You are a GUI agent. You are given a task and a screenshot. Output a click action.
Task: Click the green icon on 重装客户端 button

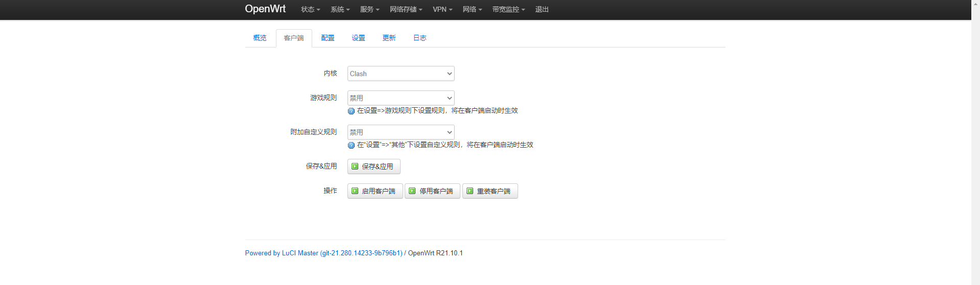[470, 191]
